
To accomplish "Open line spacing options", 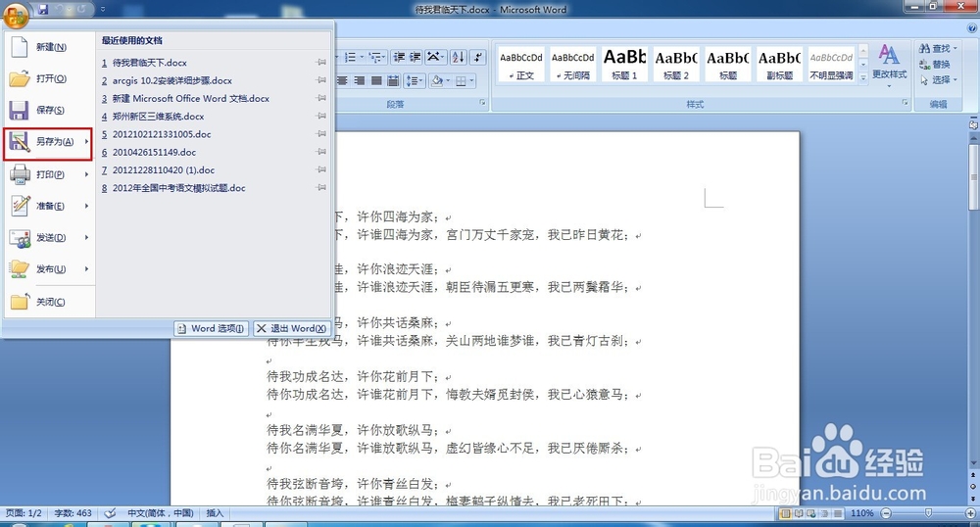I will point(414,80).
